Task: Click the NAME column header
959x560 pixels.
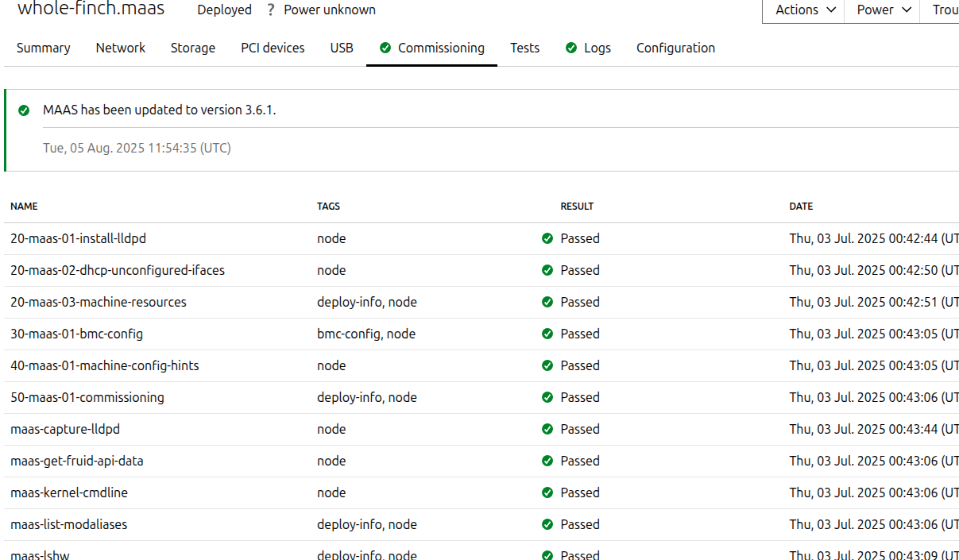Action: click(x=24, y=207)
